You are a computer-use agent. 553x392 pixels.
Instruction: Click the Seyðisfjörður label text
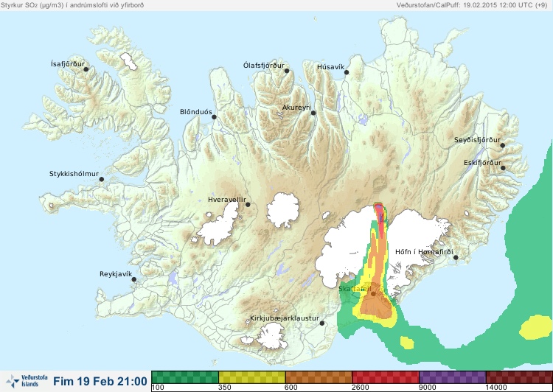tap(477, 140)
